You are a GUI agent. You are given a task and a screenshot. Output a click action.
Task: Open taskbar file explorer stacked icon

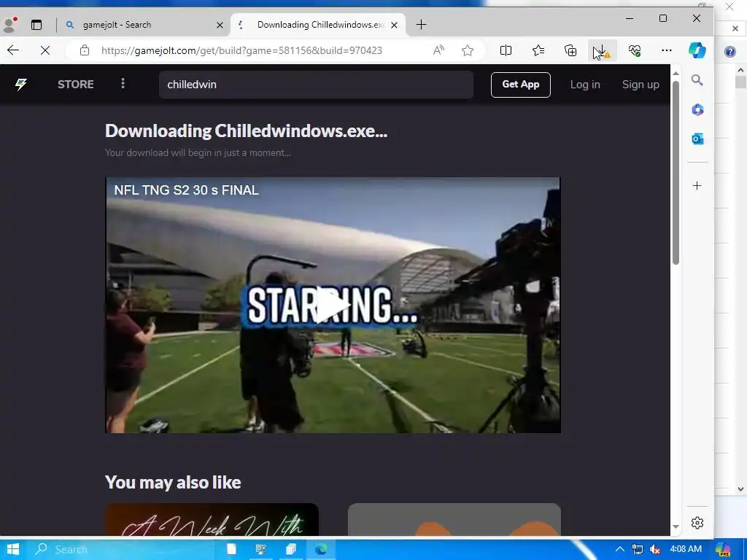click(290, 550)
